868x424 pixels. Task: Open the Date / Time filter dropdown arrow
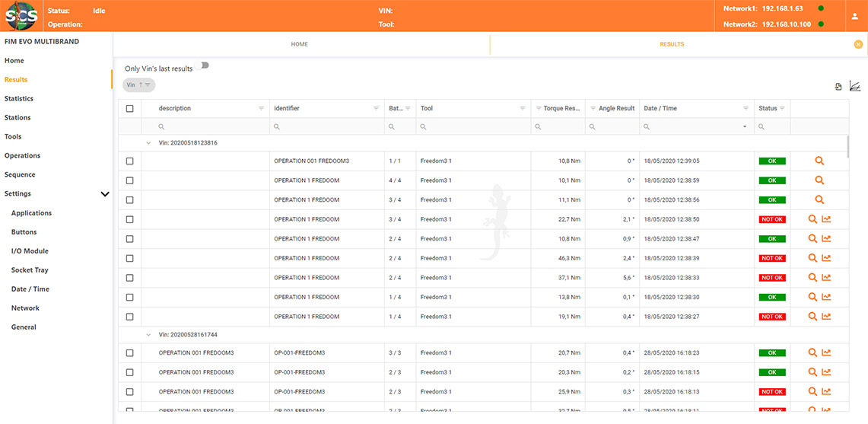coord(745,126)
